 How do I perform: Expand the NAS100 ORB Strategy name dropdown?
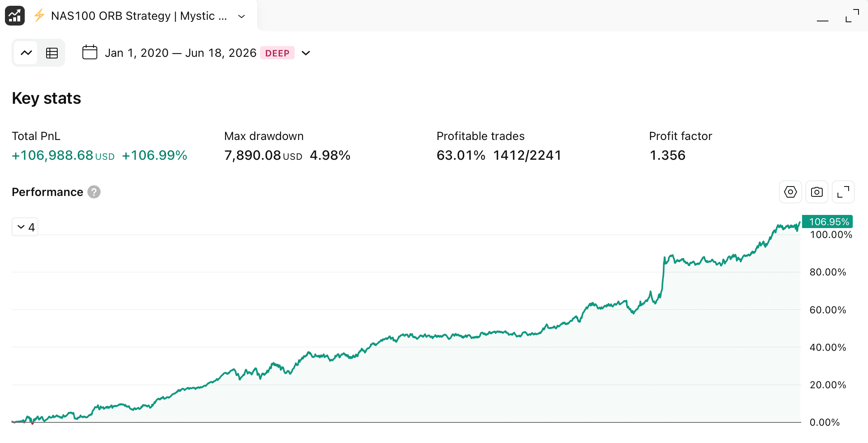(x=242, y=16)
